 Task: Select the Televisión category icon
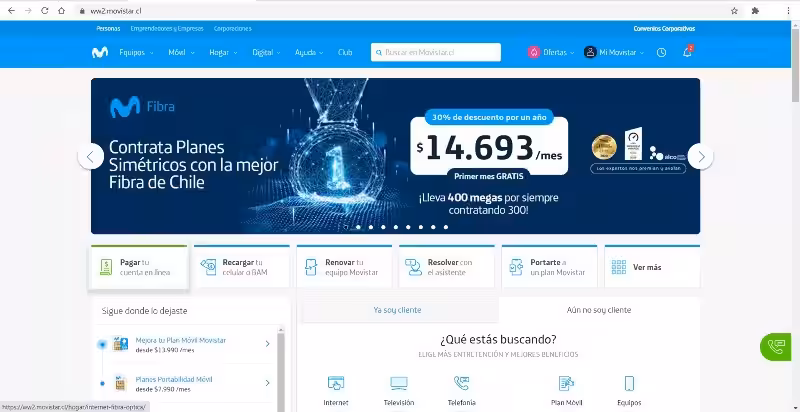pos(399,383)
